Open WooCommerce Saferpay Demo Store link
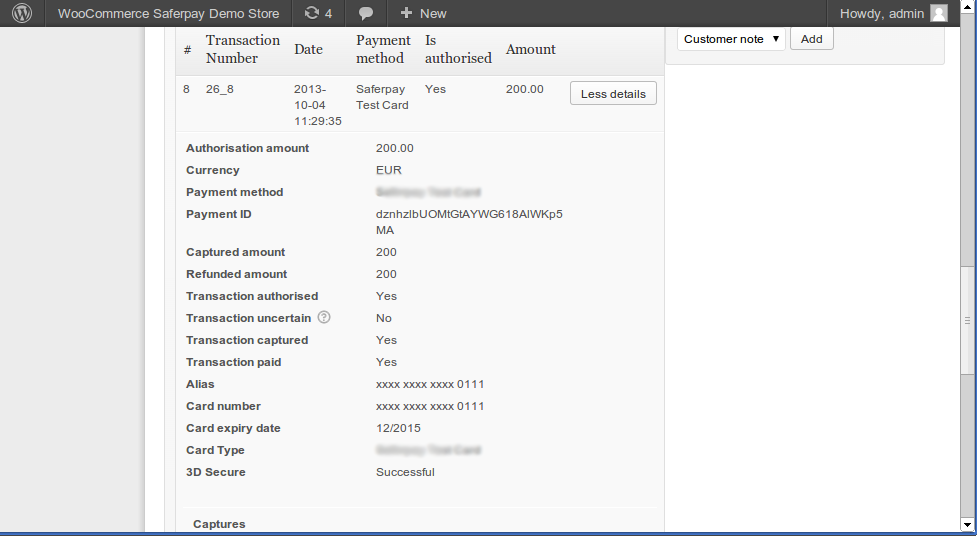 (168, 13)
